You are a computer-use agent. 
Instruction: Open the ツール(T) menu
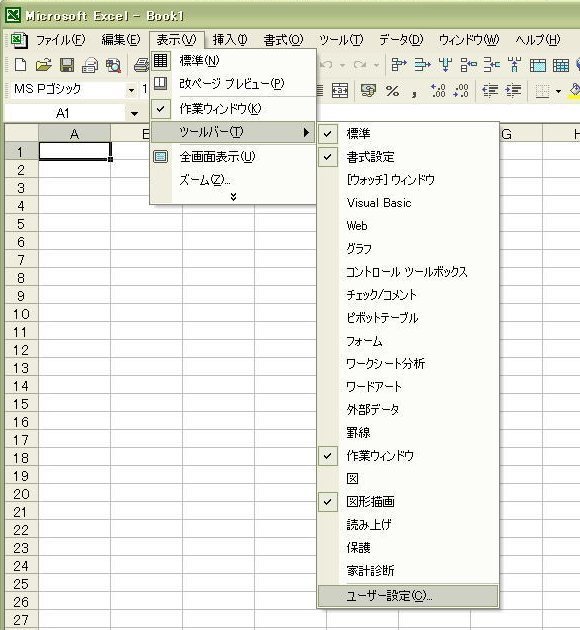[x=341, y=40]
